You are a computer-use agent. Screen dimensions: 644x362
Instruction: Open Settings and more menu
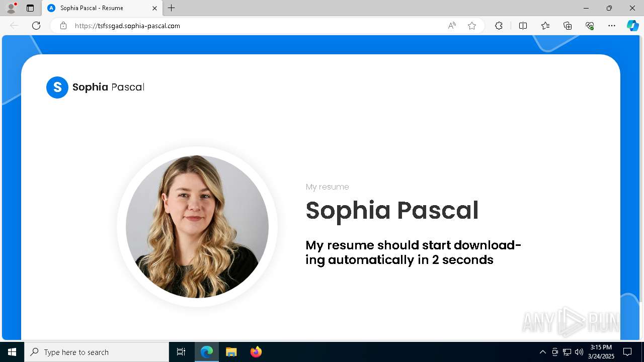pos(612,26)
